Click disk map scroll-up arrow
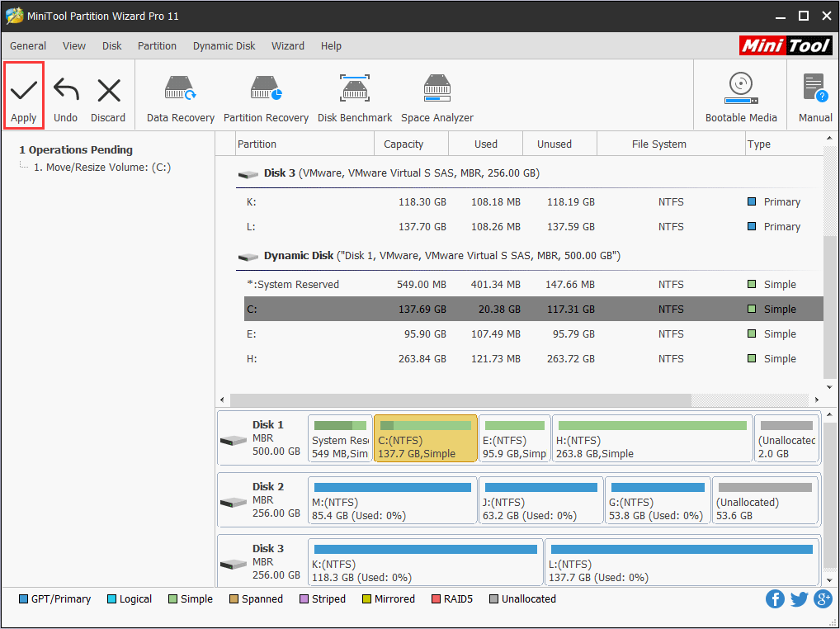 [829, 414]
